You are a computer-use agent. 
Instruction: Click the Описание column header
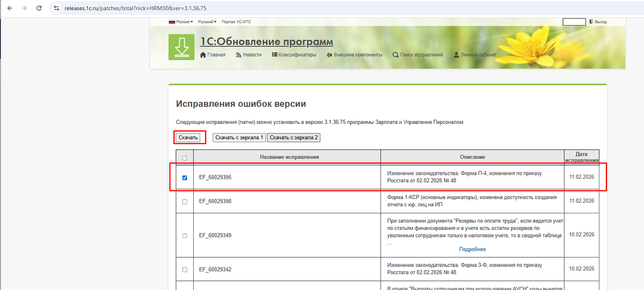(x=472, y=157)
